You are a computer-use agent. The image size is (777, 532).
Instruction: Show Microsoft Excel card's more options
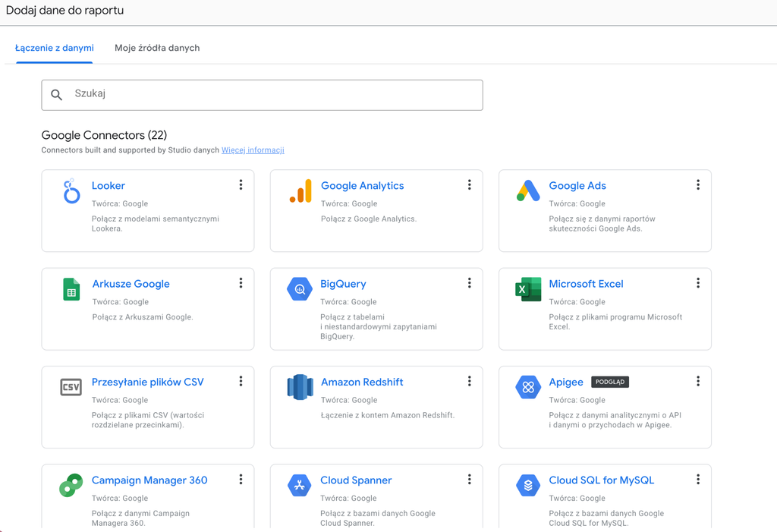point(698,283)
